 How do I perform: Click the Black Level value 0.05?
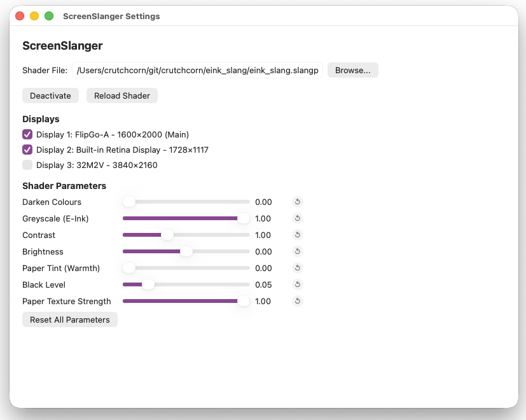tap(263, 284)
